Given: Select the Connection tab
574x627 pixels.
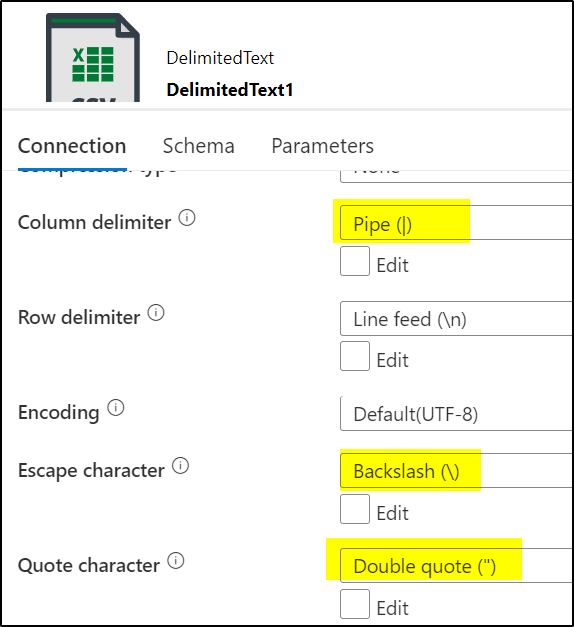Looking at the screenshot, I should click(72, 146).
